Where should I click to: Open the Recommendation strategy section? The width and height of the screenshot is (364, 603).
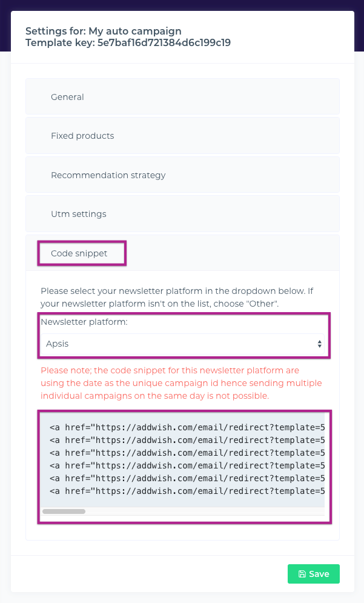(x=108, y=175)
